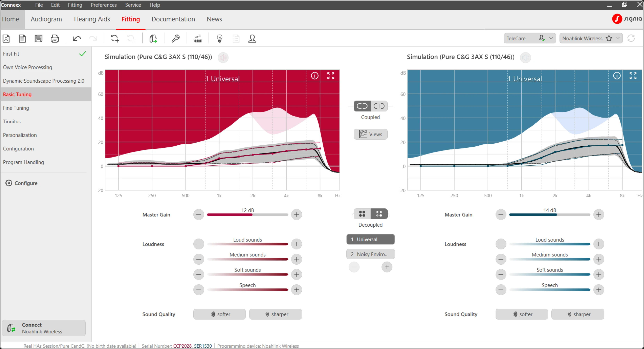This screenshot has width=644, height=349.
Task: Save session with the floppy disk icon
Action: click(38, 39)
